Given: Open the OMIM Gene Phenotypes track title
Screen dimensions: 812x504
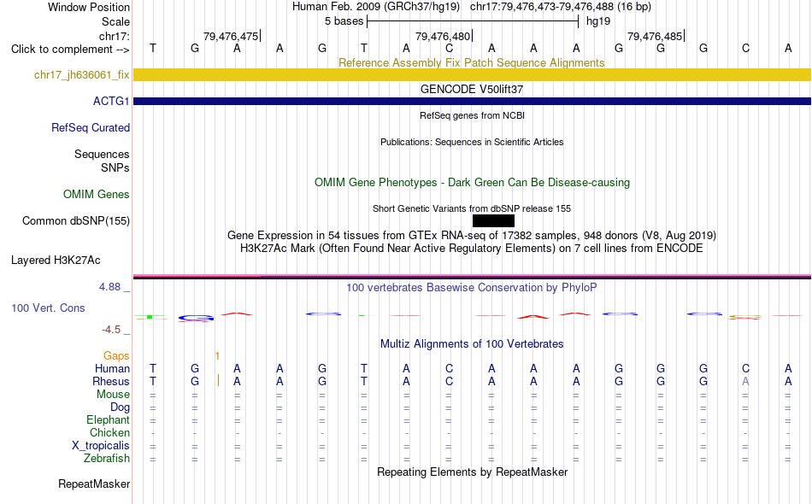Looking at the screenshot, I should [472, 182].
